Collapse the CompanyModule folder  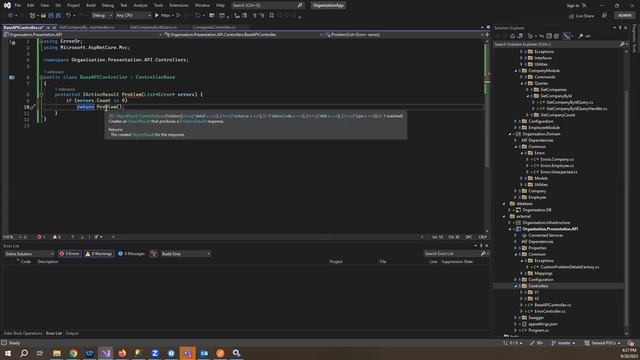516,71
